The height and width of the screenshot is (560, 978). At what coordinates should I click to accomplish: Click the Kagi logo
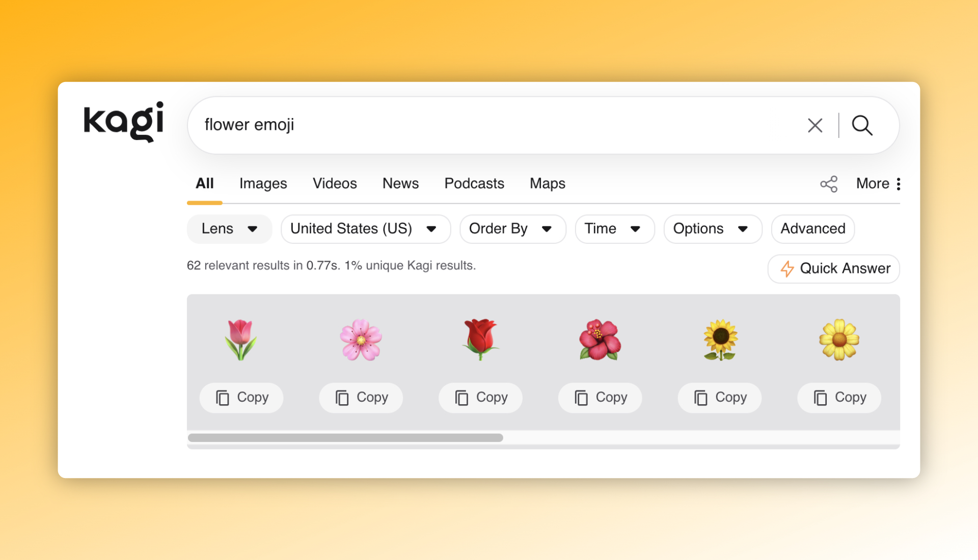click(x=123, y=121)
